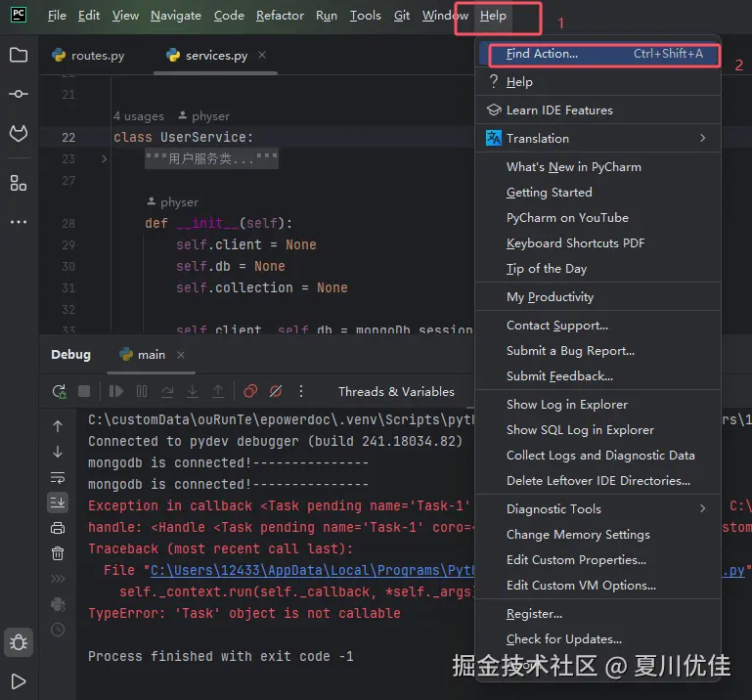The image size is (752, 700).
Task: Open What's New in PyCharm
Action: 598,167
